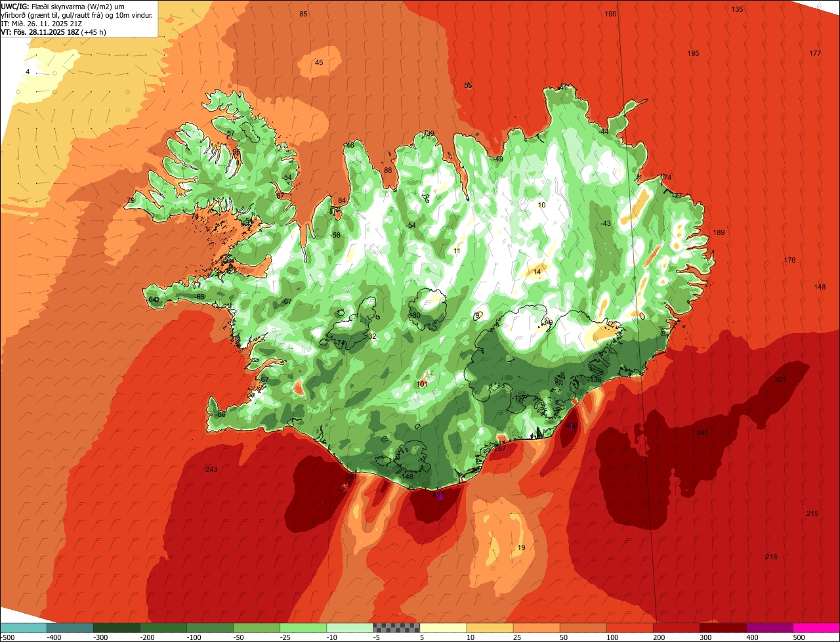Click the fjord value 84 on the north coast
Viewport: 840px width, 642px height.
pyautogui.click(x=342, y=200)
